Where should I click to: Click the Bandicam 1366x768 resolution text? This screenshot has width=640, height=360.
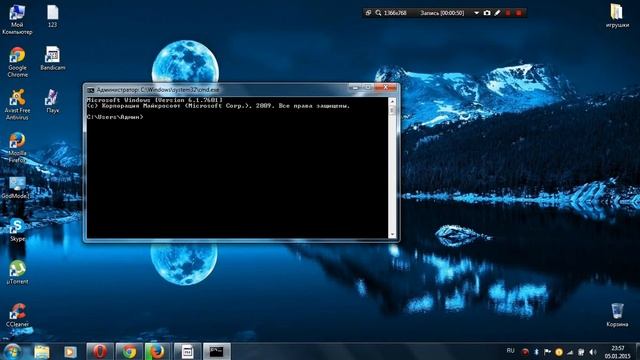(395, 13)
